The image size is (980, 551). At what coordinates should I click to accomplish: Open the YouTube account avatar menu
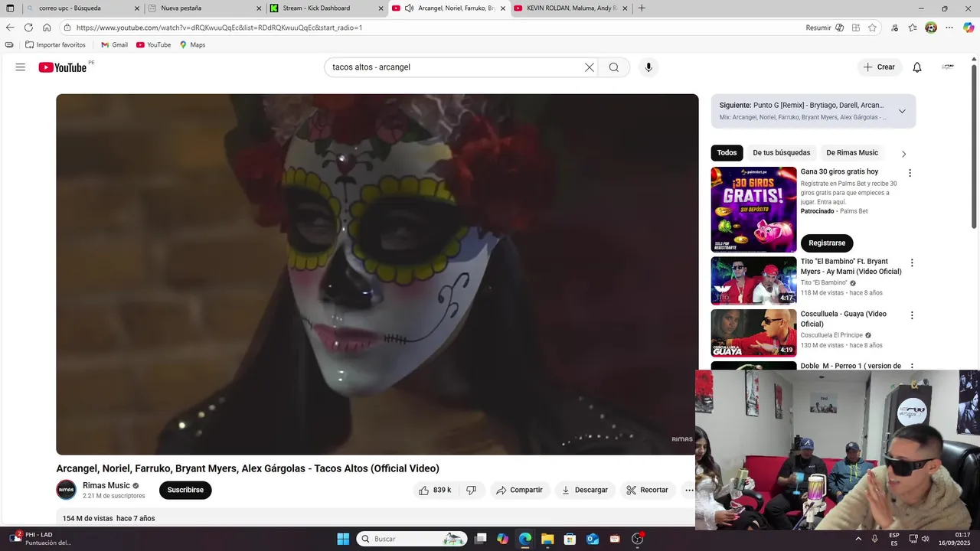[948, 67]
